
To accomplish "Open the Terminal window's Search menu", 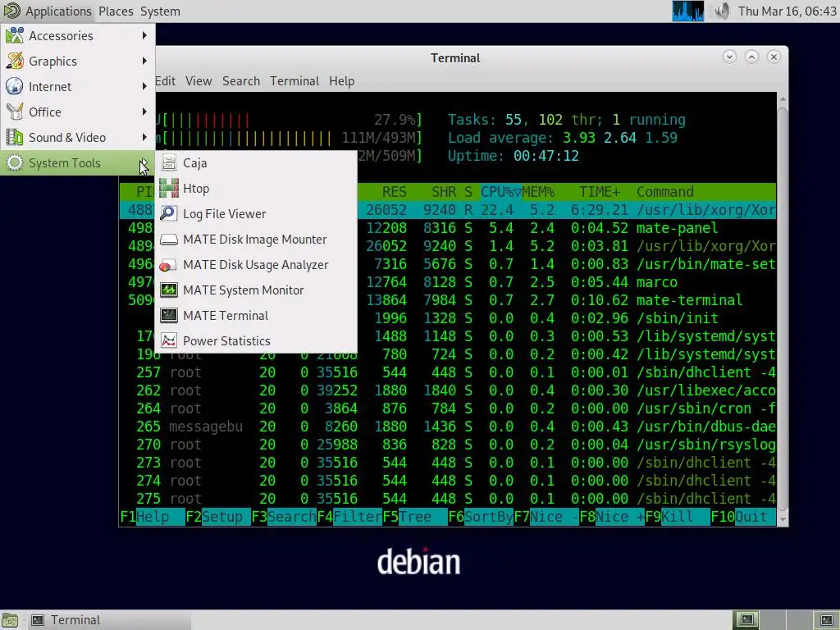I will [241, 81].
